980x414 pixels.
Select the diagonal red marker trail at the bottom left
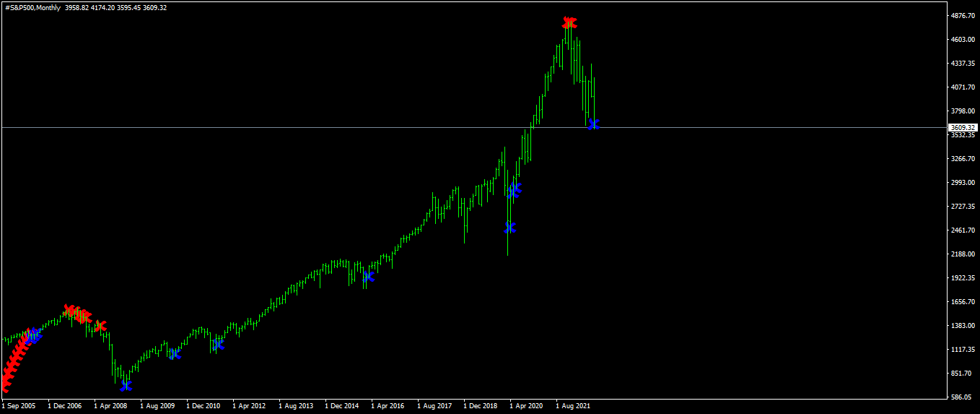(x=16, y=361)
